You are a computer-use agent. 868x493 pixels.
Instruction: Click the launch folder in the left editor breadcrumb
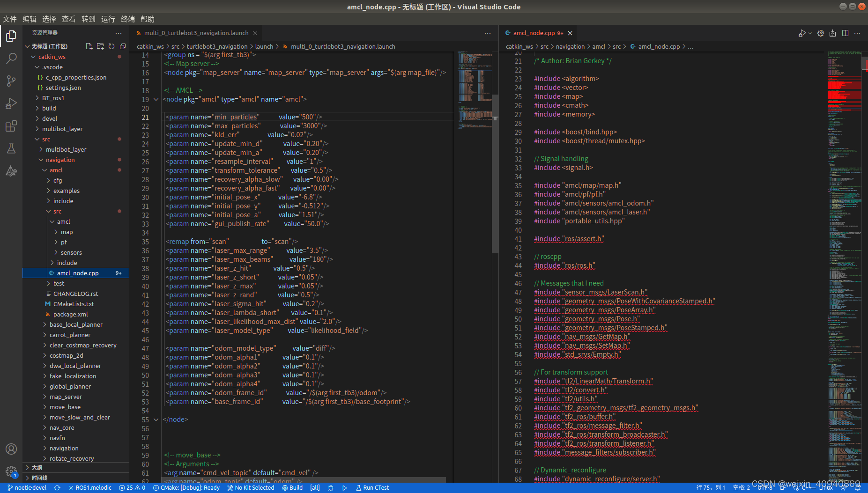coord(264,46)
